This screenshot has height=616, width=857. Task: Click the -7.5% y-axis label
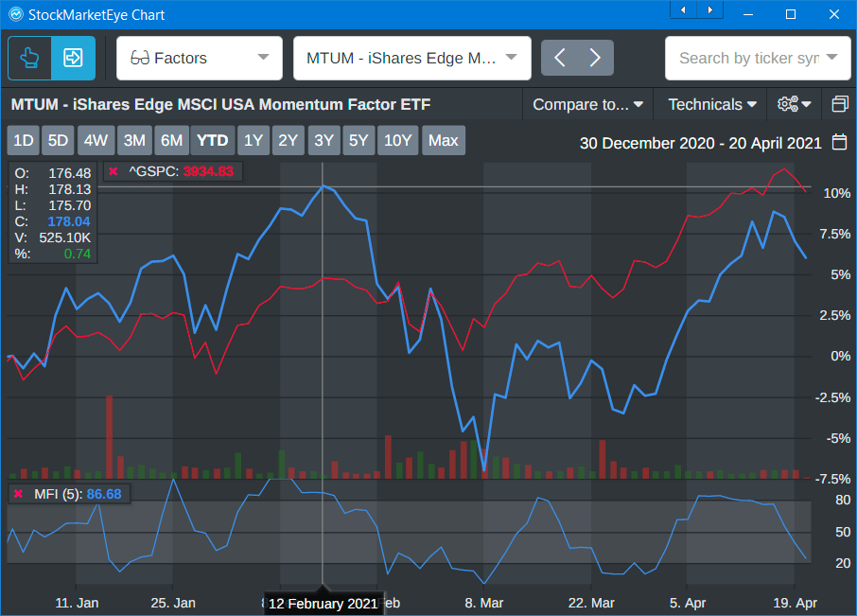(x=833, y=479)
